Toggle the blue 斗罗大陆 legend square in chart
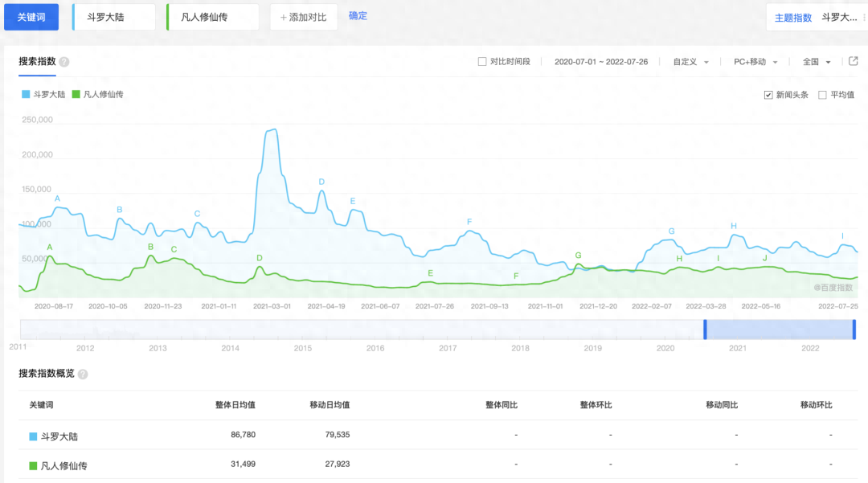The width and height of the screenshot is (868, 483). (26, 95)
